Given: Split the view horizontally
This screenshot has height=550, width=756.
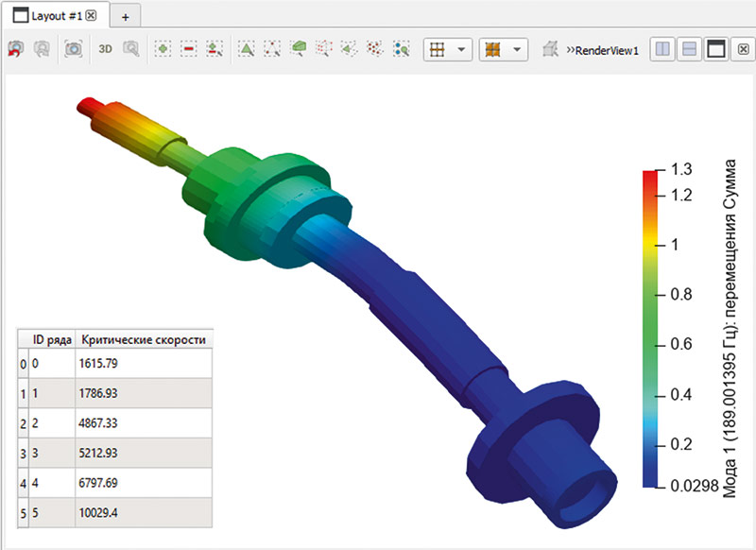Looking at the screenshot, I should 664,50.
